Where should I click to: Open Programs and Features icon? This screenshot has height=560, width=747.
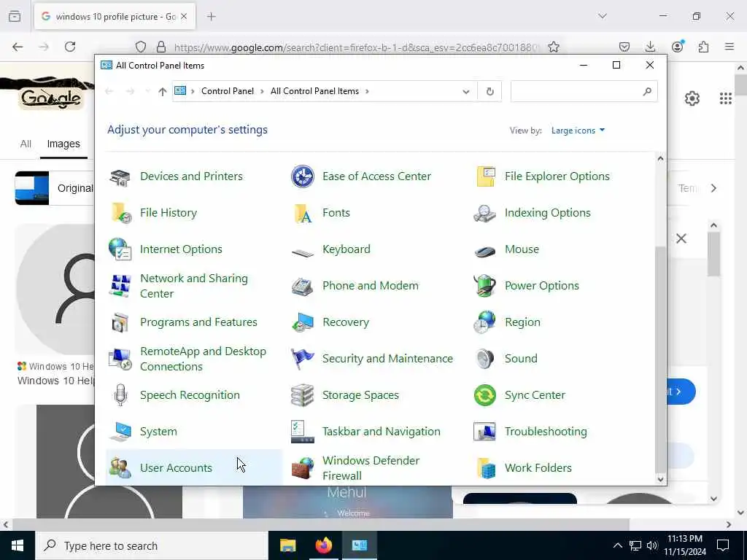pos(120,322)
